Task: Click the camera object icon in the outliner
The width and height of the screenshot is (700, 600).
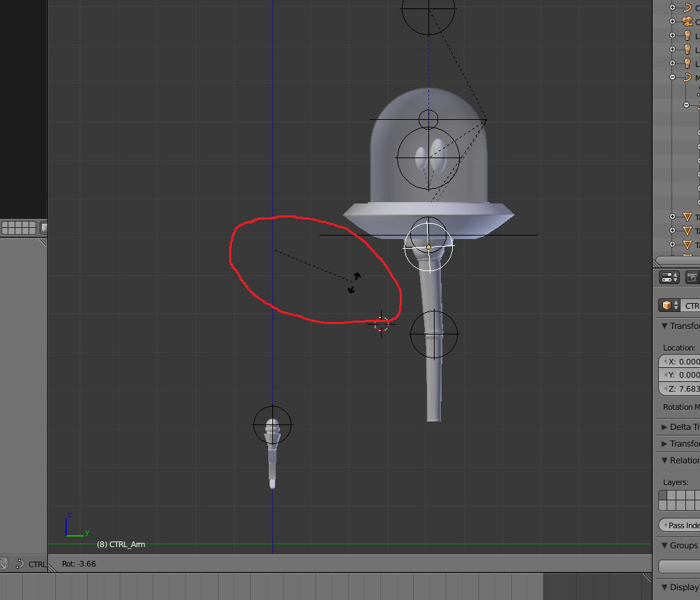Action: [x=687, y=21]
